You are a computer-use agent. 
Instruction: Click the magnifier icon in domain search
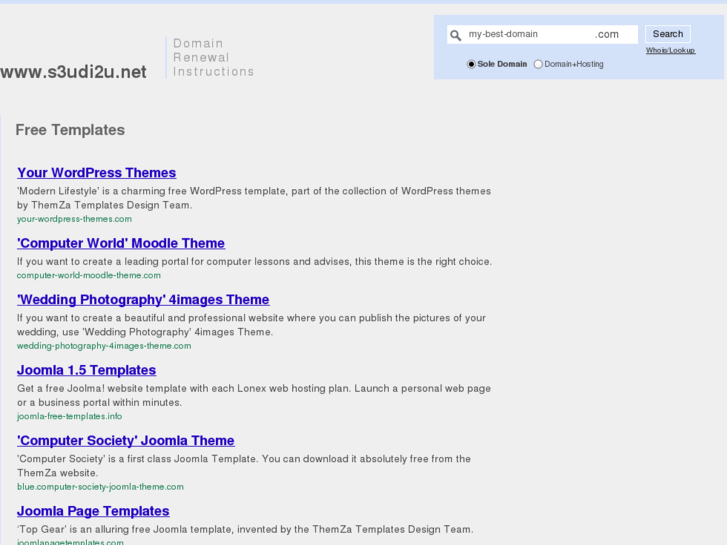pos(456,35)
